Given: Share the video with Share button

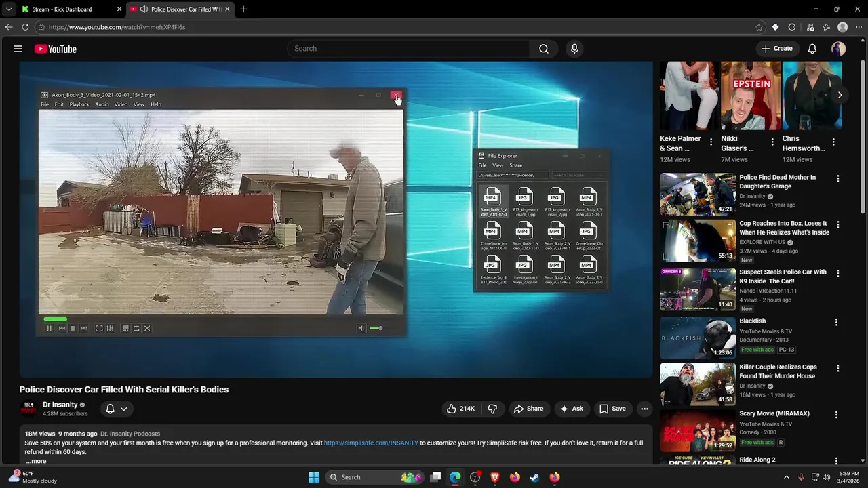Looking at the screenshot, I should (x=528, y=409).
